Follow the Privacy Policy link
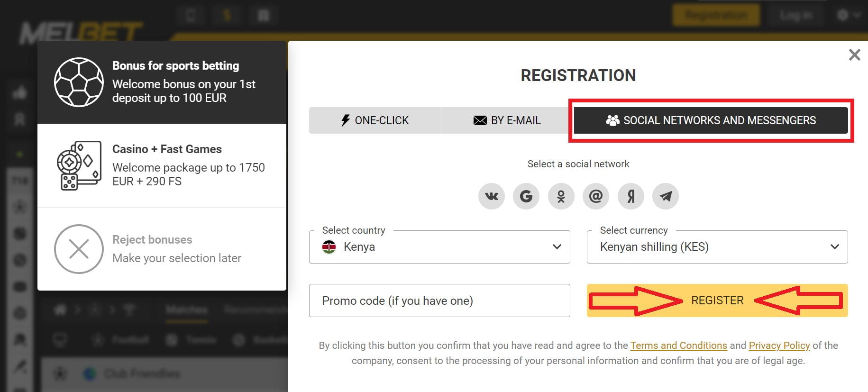This screenshot has height=392, width=868. 779,346
